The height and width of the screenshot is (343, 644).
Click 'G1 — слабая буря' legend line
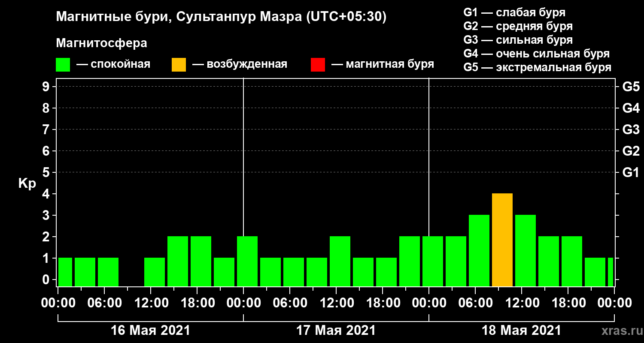(514, 12)
